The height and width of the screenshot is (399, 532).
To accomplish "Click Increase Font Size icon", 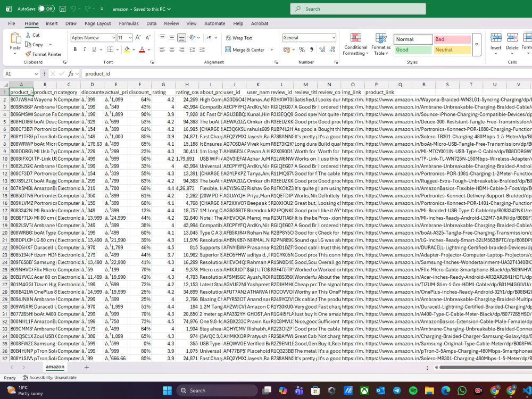I will point(138,38).
